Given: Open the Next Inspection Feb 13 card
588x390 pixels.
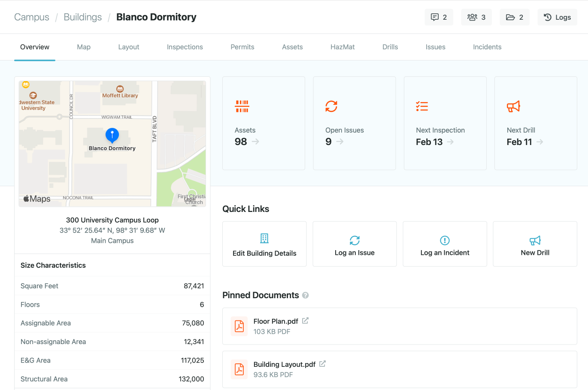Looking at the screenshot, I should tap(445, 124).
